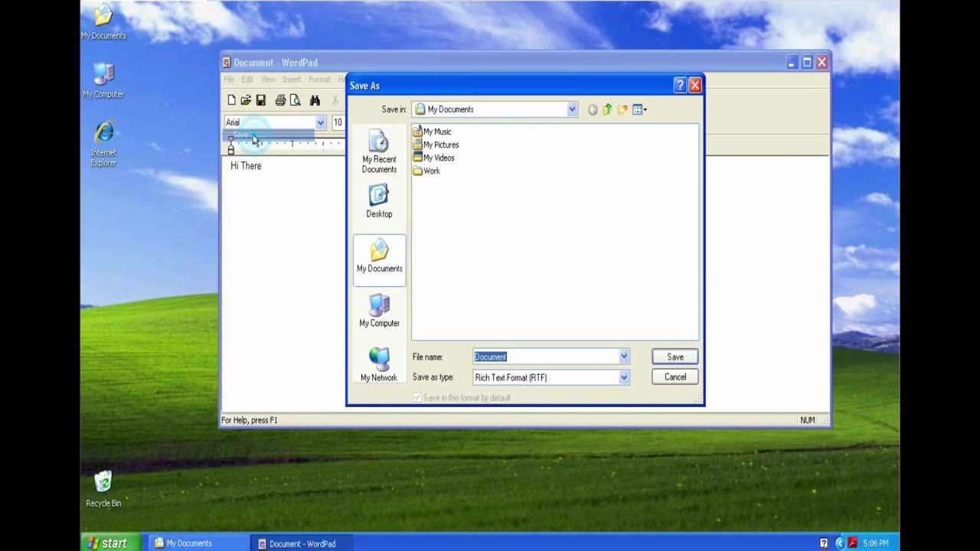The image size is (980, 551).
Task: Click the Open file icon in WordPad toolbar
Action: click(246, 100)
